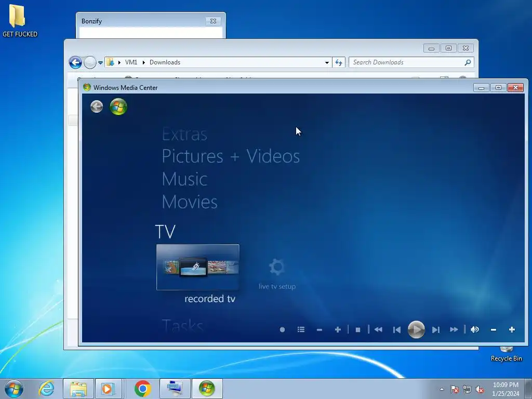Stop playback in Media Center

357,329
